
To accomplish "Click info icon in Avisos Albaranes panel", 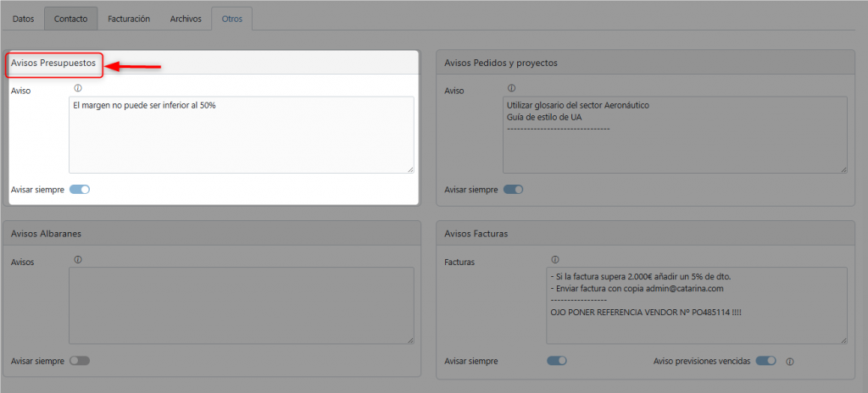I will pyautogui.click(x=78, y=259).
